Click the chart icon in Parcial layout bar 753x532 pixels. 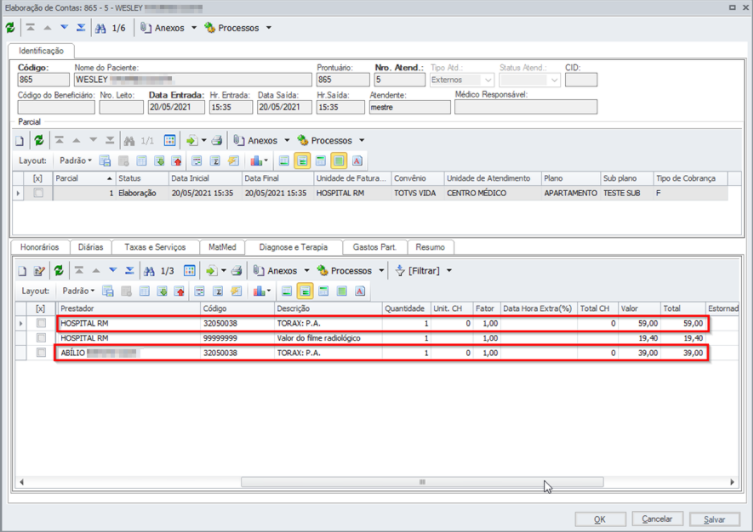point(257,161)
